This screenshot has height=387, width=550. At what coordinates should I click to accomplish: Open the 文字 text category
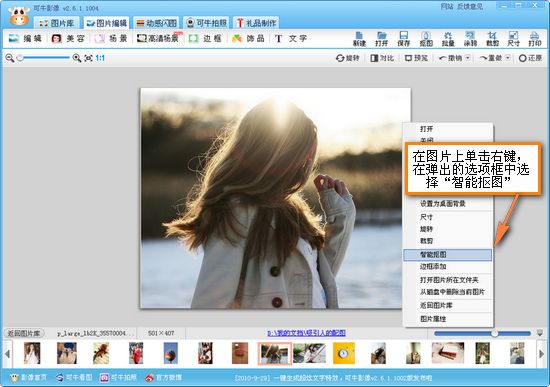[x=291, y=38]
